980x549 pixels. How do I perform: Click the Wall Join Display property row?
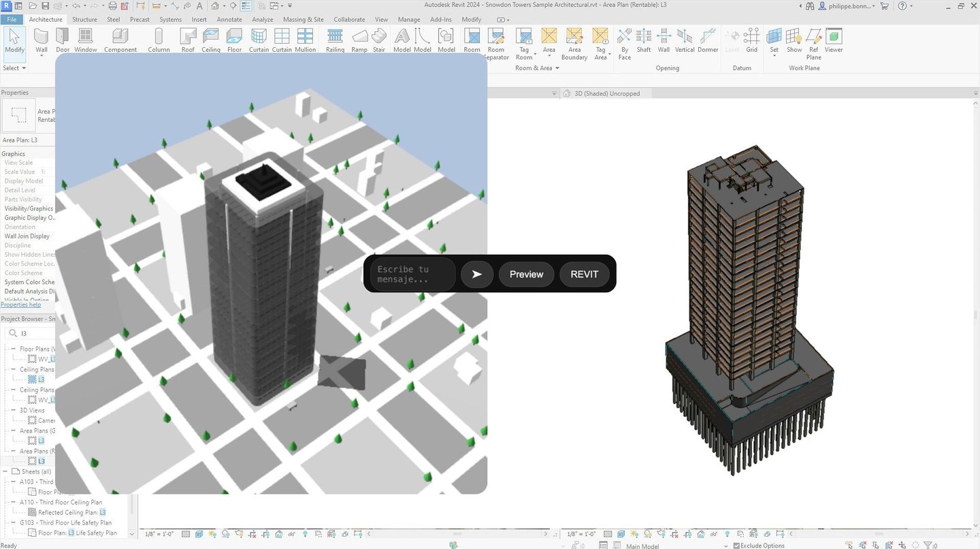tap(29, 236)
